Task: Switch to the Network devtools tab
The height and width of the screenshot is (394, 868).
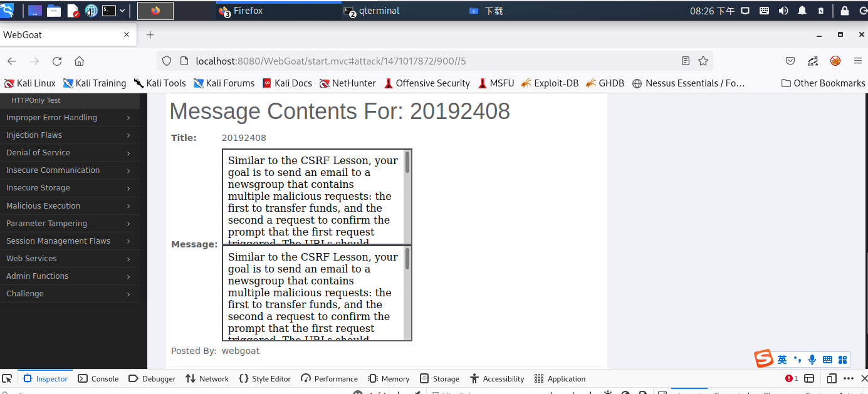Action: click(207, 378)
